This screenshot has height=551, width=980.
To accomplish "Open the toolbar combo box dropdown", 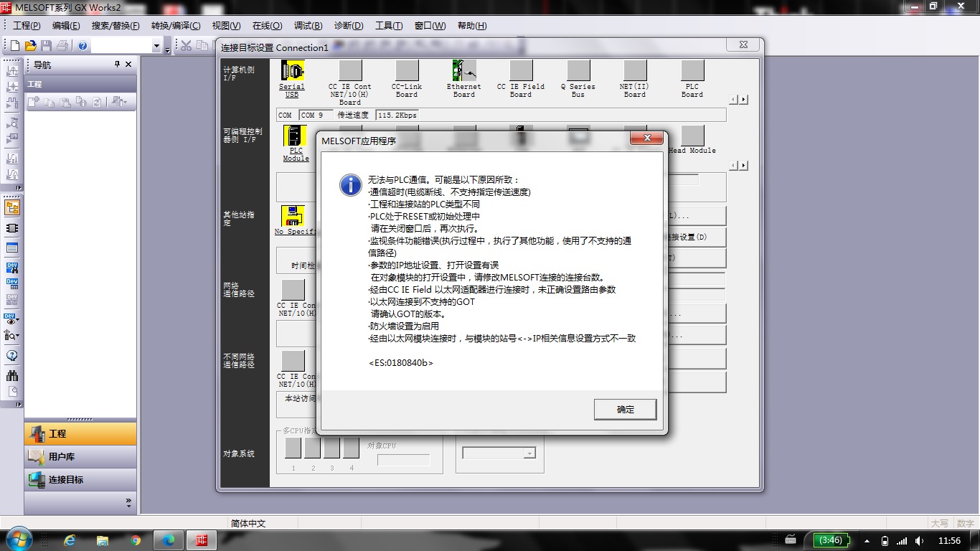I will click(156, 46).
